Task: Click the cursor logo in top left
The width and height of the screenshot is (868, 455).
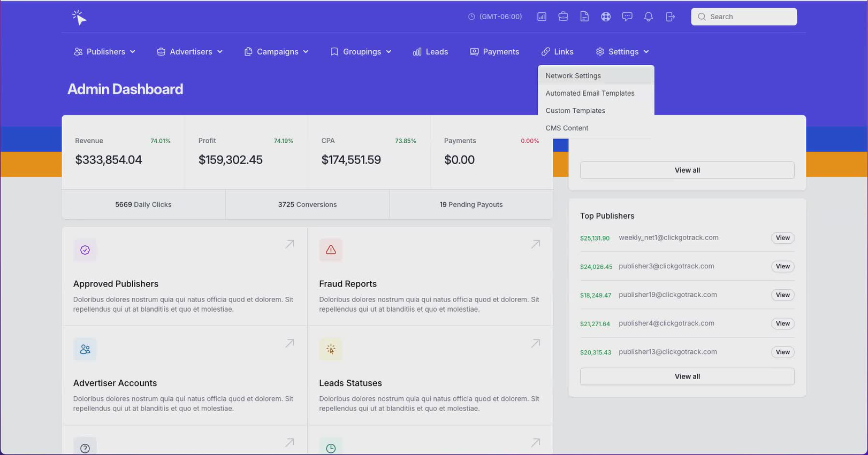Action: point(79,18)
